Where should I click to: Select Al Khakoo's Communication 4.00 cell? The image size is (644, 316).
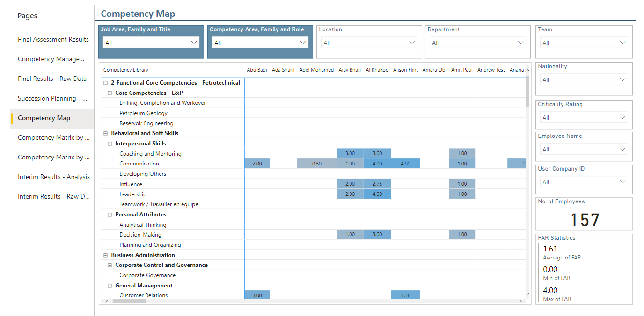point(377,164)
